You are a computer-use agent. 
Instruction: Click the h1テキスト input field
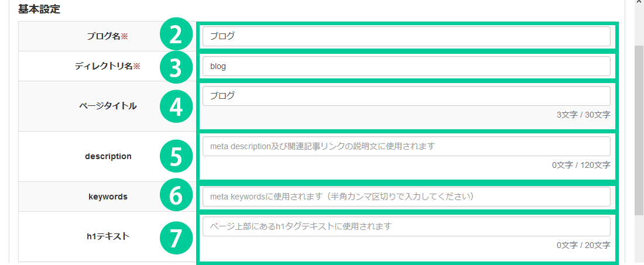click(x=406, y=226)
